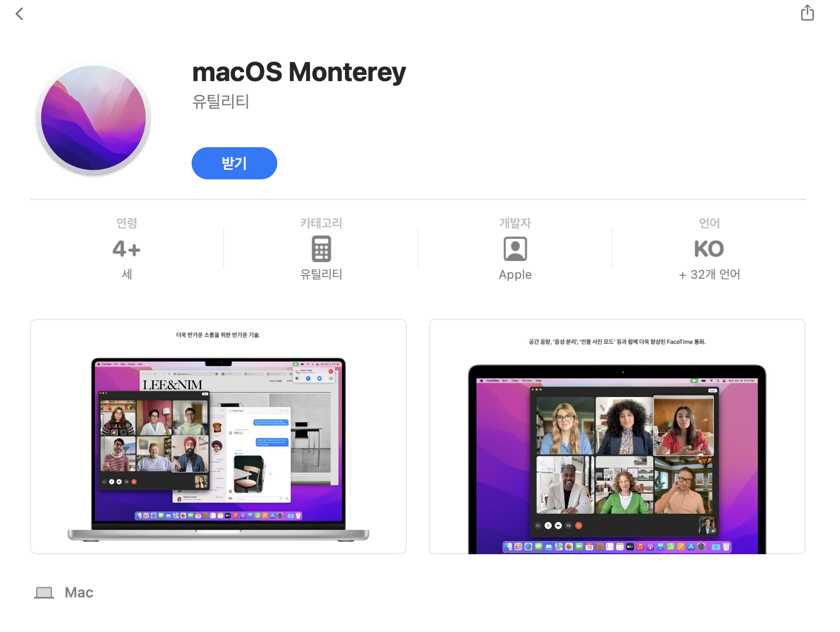Click the 언어 language heading
This screenshot has width=840, height=632.
(709, 223)
